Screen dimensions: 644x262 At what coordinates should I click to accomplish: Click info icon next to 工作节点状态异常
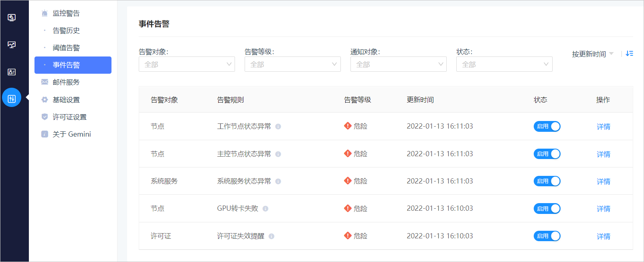point(278,127)
